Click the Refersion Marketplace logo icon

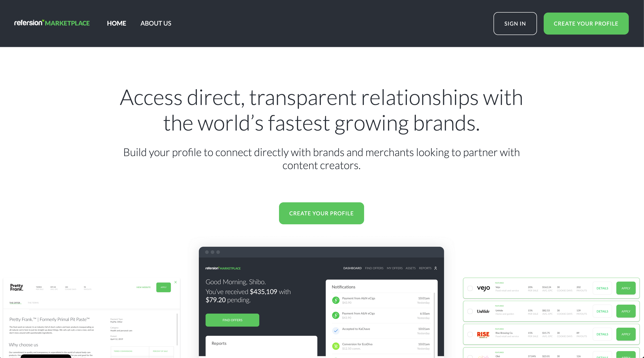pyautogui.click(x=52, y=22)
